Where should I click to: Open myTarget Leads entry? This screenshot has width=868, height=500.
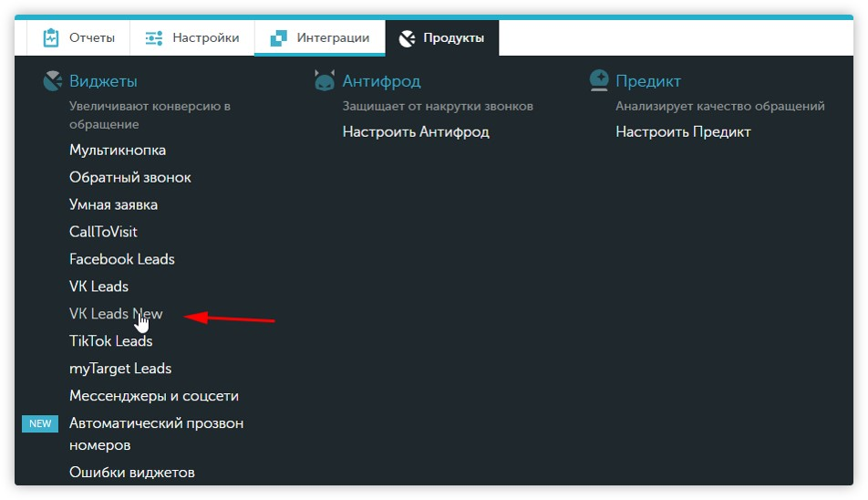[120, 369]
